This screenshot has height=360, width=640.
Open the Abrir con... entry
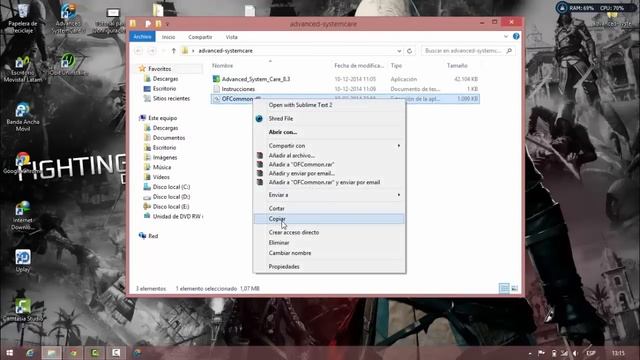329,132
